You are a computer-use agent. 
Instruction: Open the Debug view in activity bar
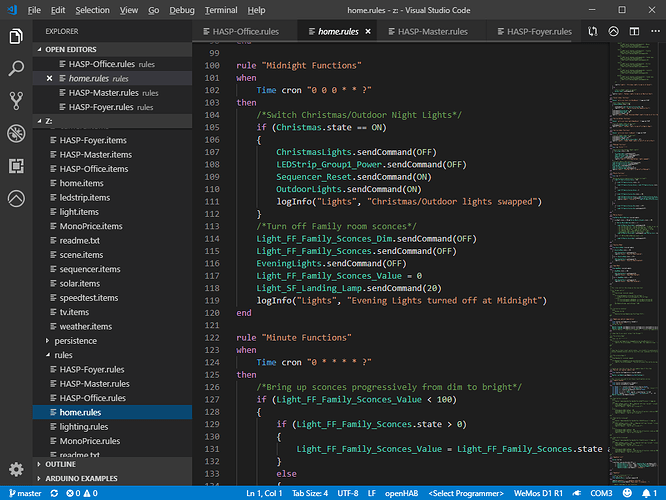[x=16, y=133]
